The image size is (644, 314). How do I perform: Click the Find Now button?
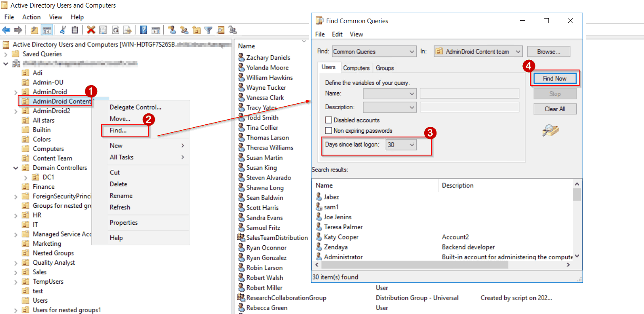click(555, 78)
